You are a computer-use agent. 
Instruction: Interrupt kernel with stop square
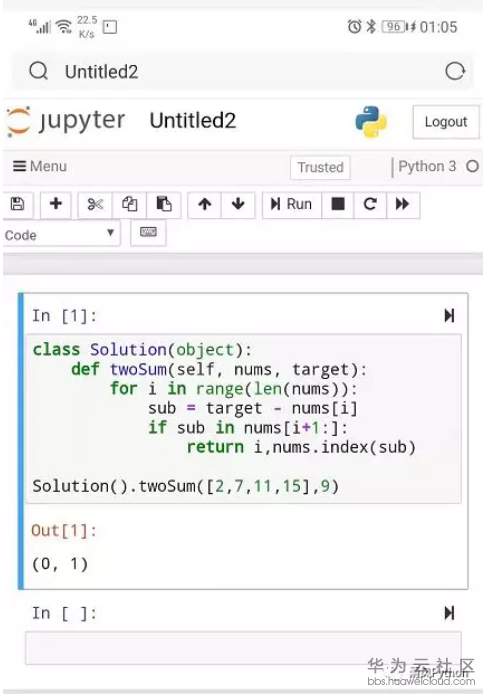[x=338, y=205]
